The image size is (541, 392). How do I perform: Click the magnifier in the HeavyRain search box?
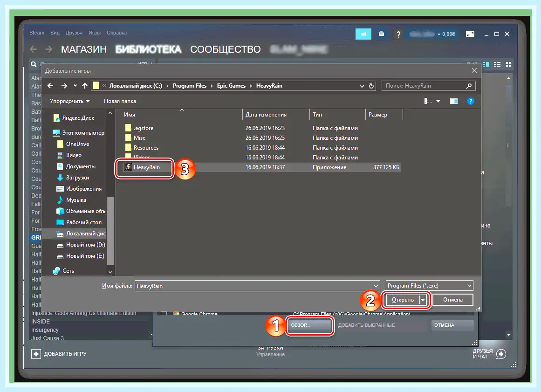tap(469, 86)
